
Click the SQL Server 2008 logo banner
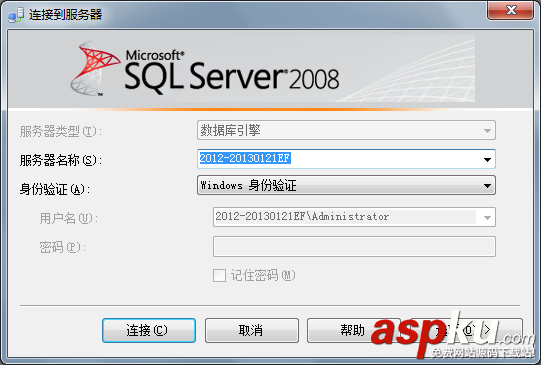[270, 69]
